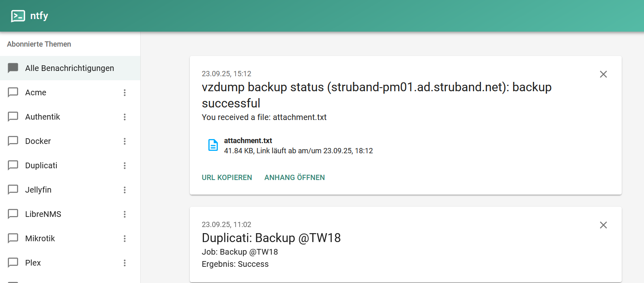Open the three-dot menu for Acme

click(125, 92)
